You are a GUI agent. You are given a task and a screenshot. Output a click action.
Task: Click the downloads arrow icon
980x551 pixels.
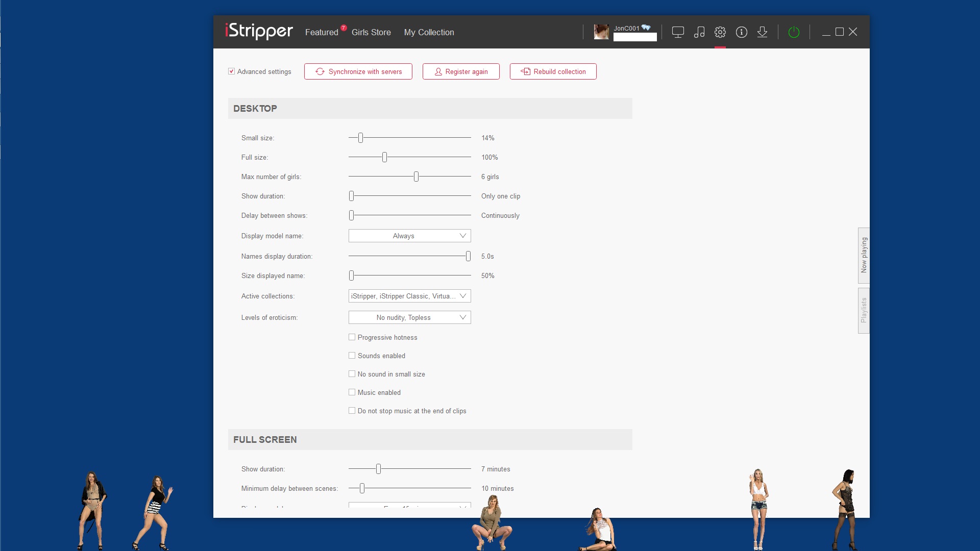click(762, 32)
